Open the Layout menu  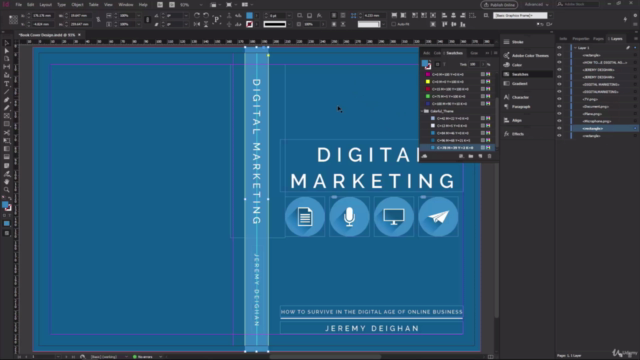(x=45, y=5)
